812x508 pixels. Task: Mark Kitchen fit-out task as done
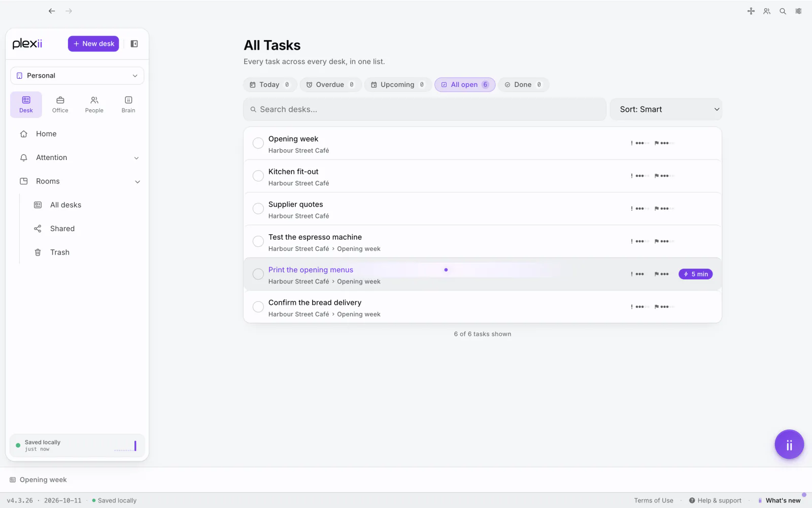[x=258, y=176]
